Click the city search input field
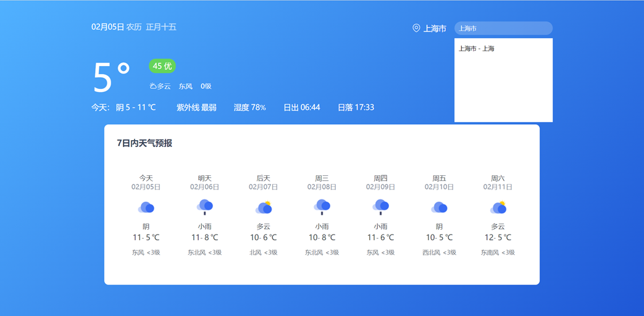 coord(503,28)
